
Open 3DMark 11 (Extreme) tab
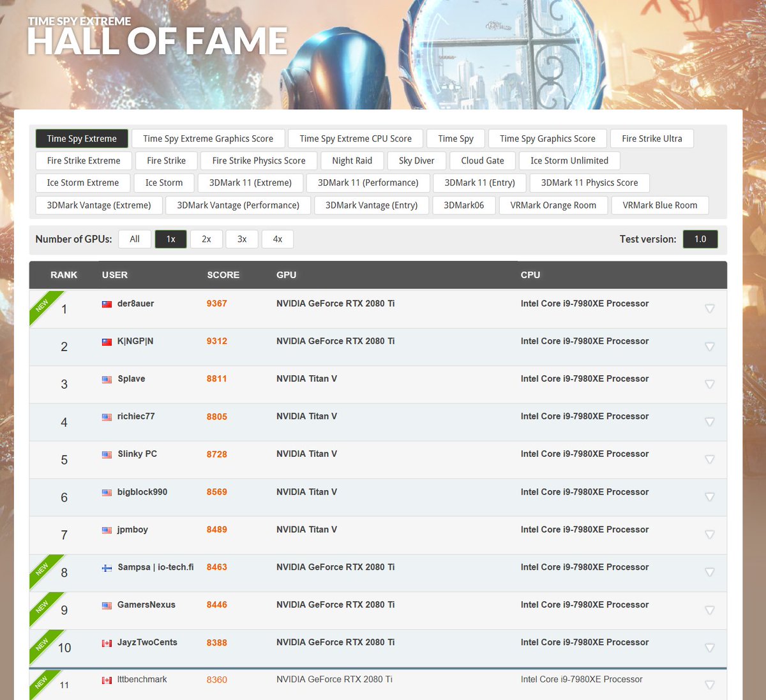250,182
